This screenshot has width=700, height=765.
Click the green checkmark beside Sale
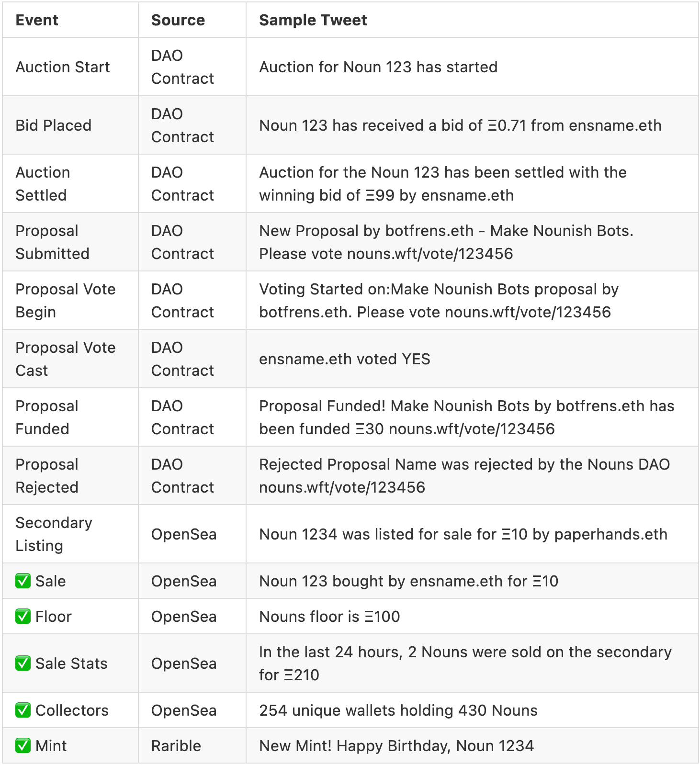[x=23, y=581]
